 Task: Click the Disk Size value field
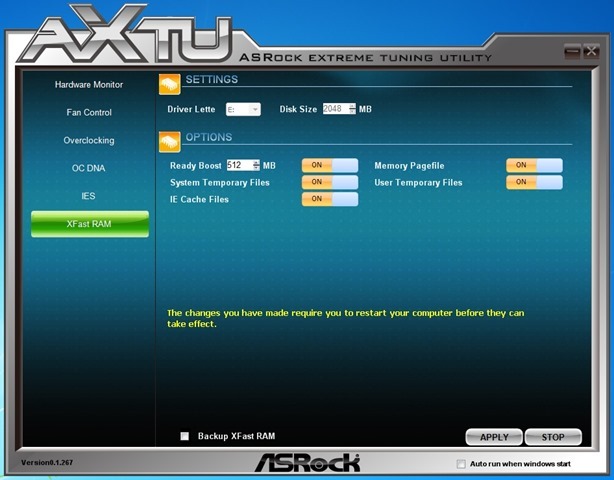336,109
